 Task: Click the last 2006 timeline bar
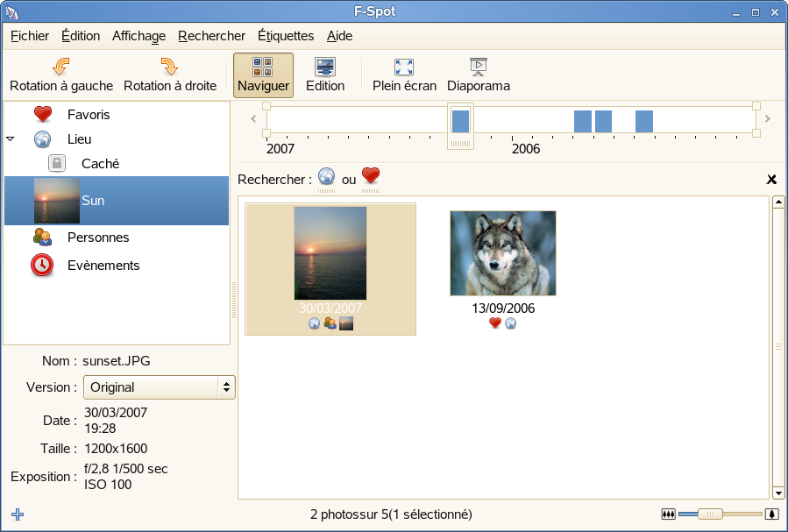tap(643, 122)
